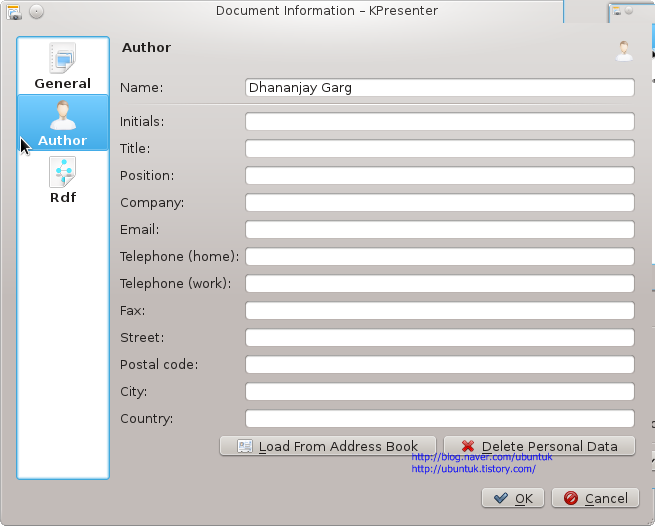Viewport: 655px width, 526px height.
Task: Focus the City input field
Action: 439,391
